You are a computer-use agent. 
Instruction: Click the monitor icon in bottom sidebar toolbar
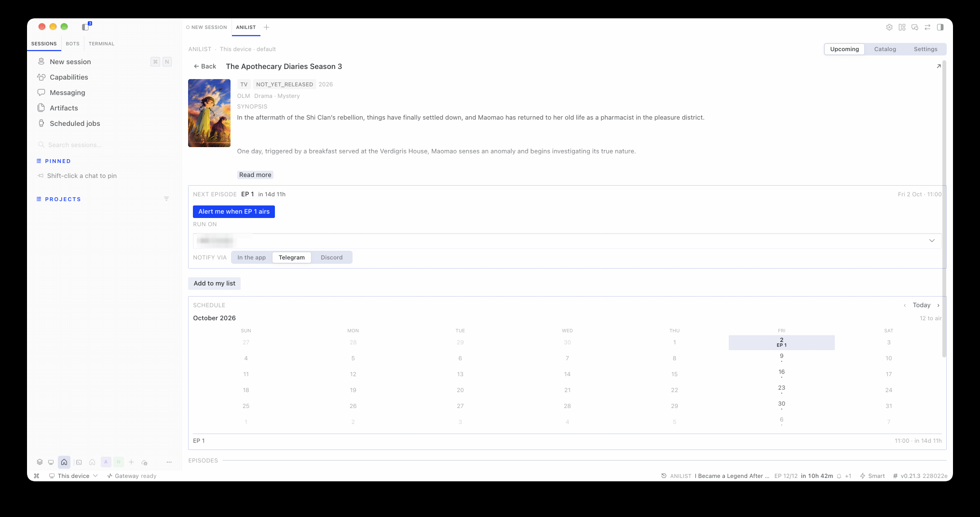51,462
